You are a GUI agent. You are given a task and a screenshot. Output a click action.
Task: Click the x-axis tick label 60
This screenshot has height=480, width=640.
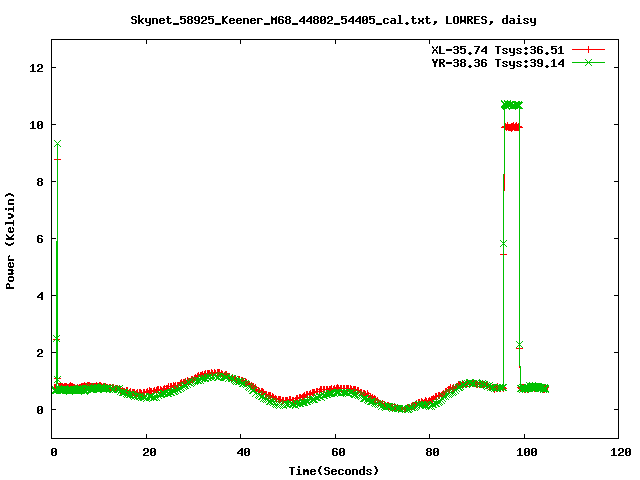338,452
